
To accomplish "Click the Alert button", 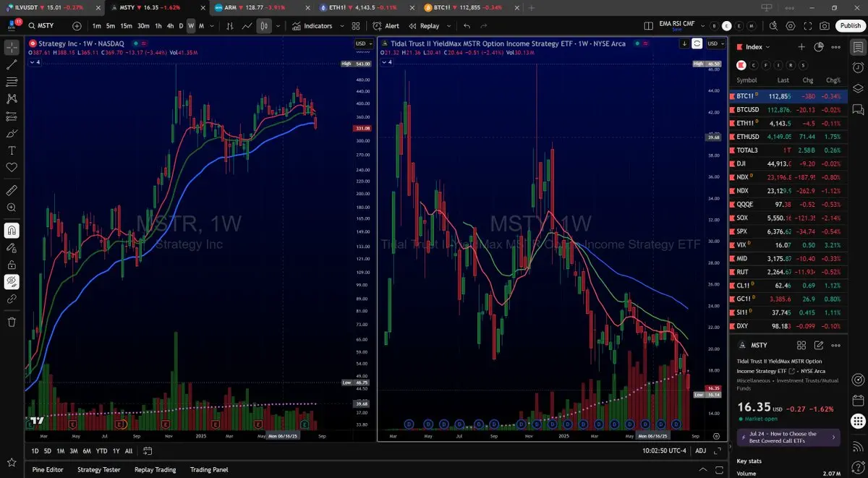I will click(386, 25).
